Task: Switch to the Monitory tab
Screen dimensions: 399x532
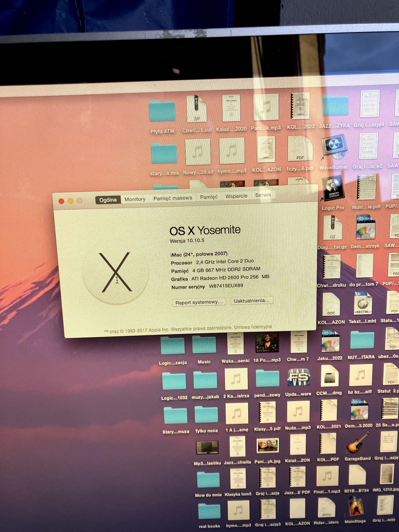Action: pos(135,199)
